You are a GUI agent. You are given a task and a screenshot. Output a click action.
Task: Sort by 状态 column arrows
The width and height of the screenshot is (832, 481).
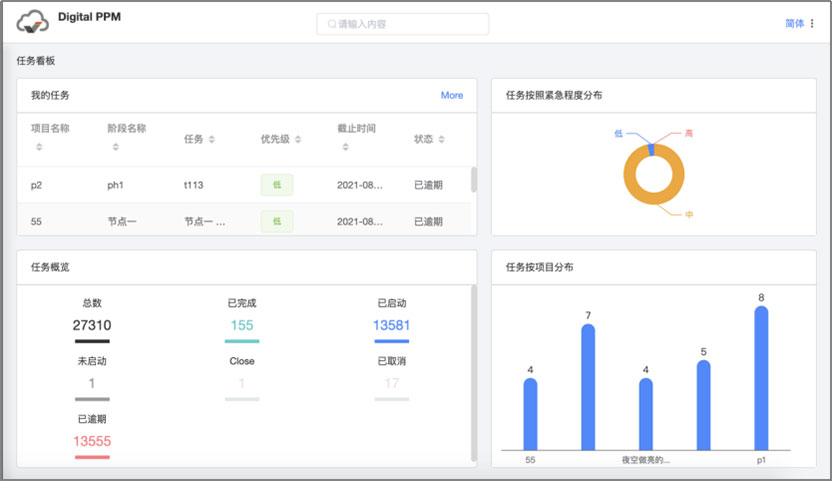click(x=441, y=139)
